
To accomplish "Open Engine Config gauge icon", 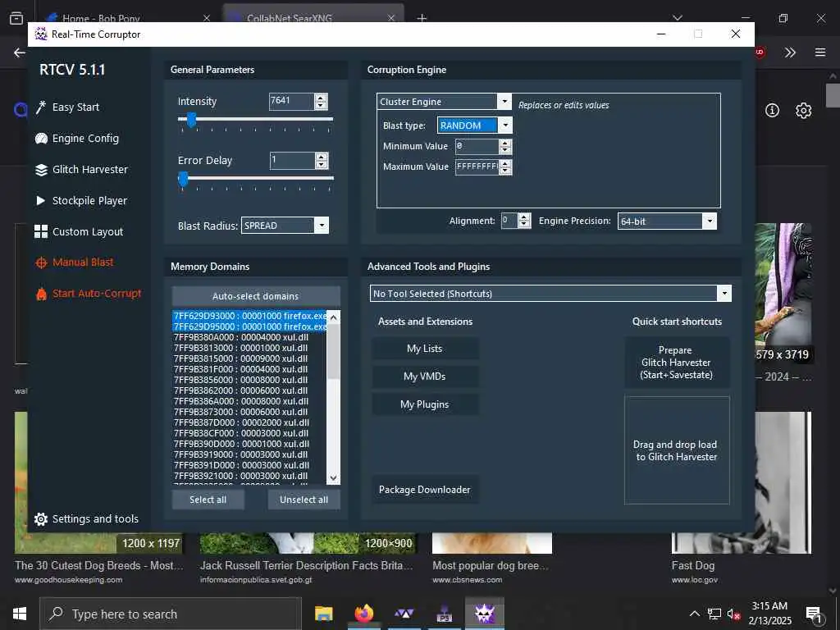I will point(41,138).
